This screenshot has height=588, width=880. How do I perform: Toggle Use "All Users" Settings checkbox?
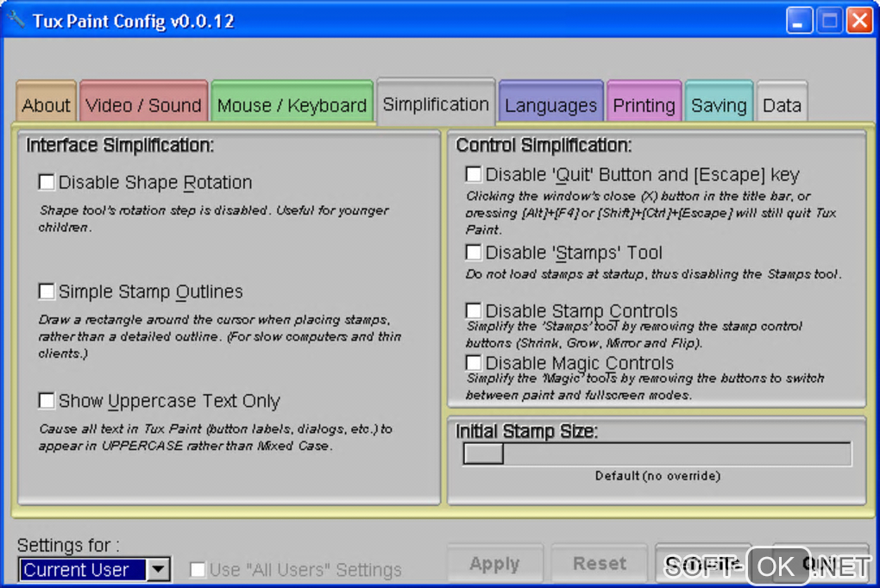tap(198, 570)
